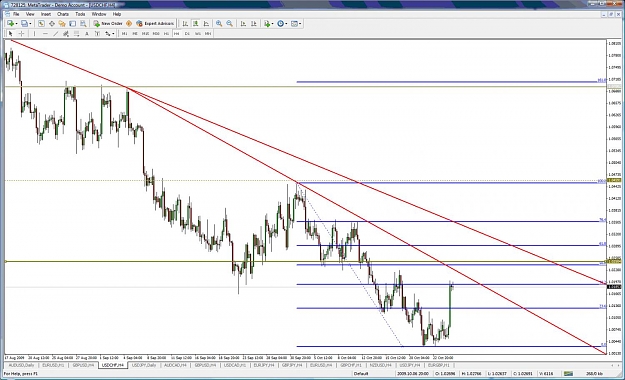This screenshot has height=380, width=625.
Task: Launch MetaEditor from the toolbar icon
Action: pos(129,24)
